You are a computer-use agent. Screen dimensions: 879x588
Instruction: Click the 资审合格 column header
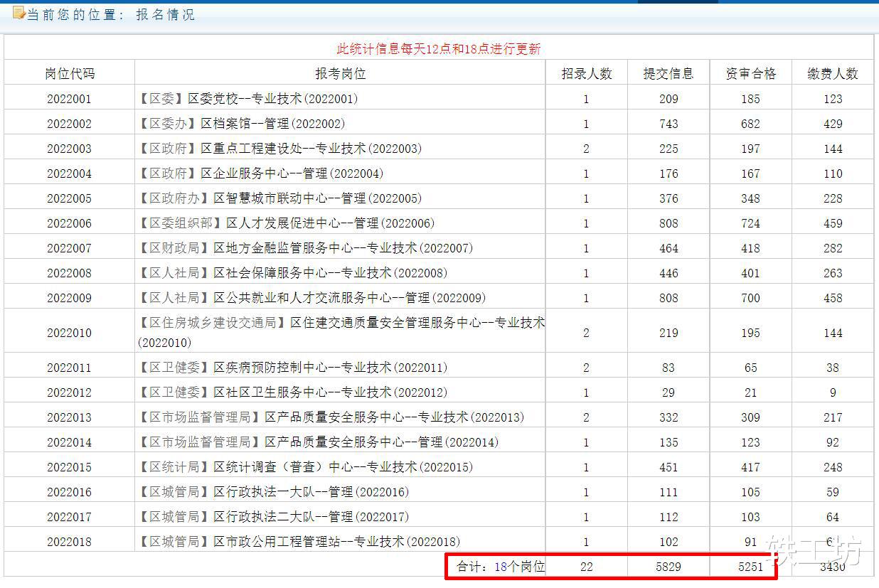(x=750, y=72)
